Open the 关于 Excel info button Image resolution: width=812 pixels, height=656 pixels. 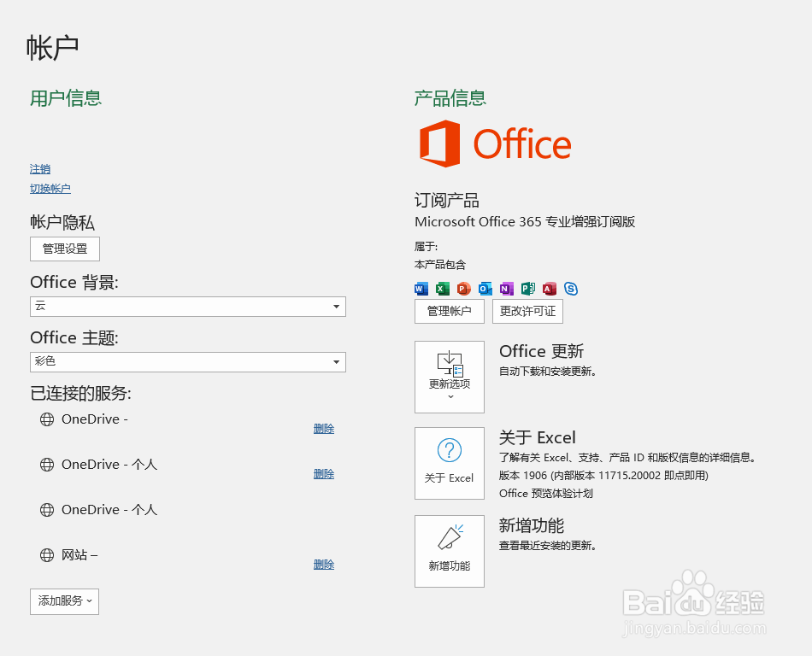(x=450, y=463)
